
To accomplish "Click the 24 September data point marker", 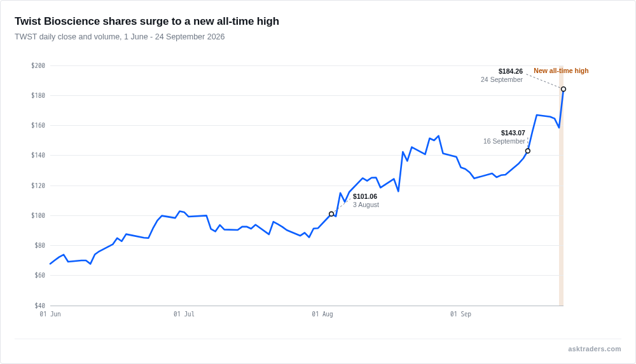I will point(563,89).
